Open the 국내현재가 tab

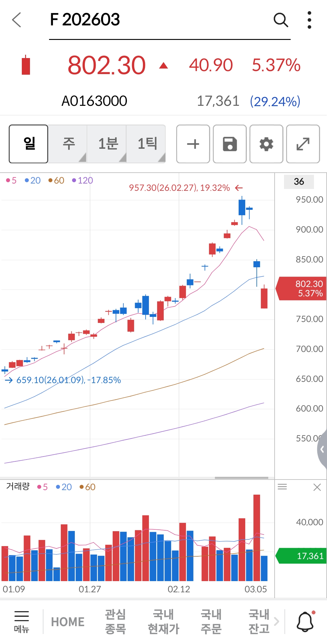click(163, 622)
